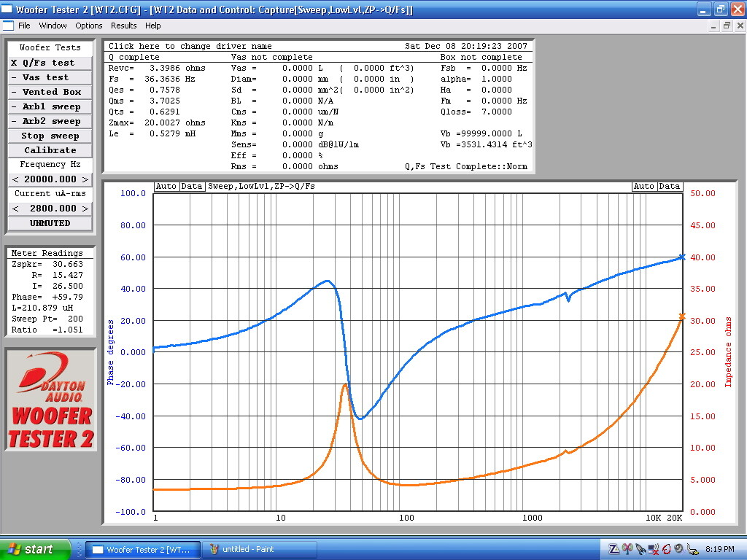Viewport: 747px width, 560px height.
Task: Click the orange impedance curve end marker
Action: [682, 316]
